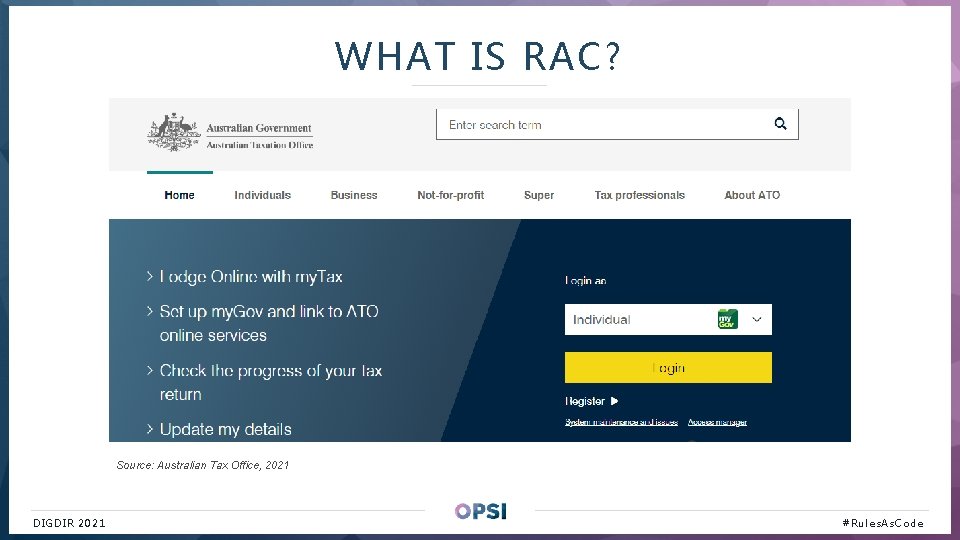Click the Australian Taxation Office text

[x=260, y=145]
